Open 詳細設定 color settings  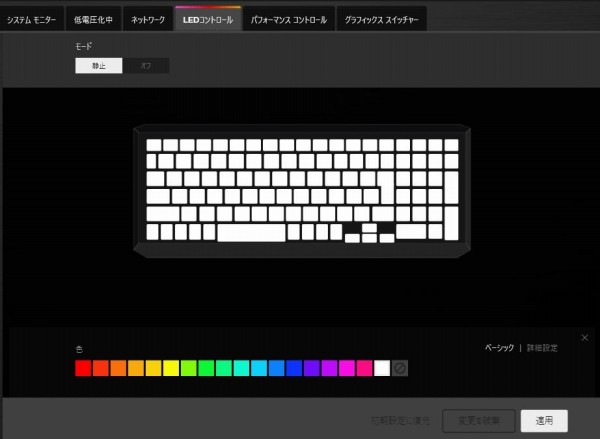pyautogui.click(x=542, y=348)
